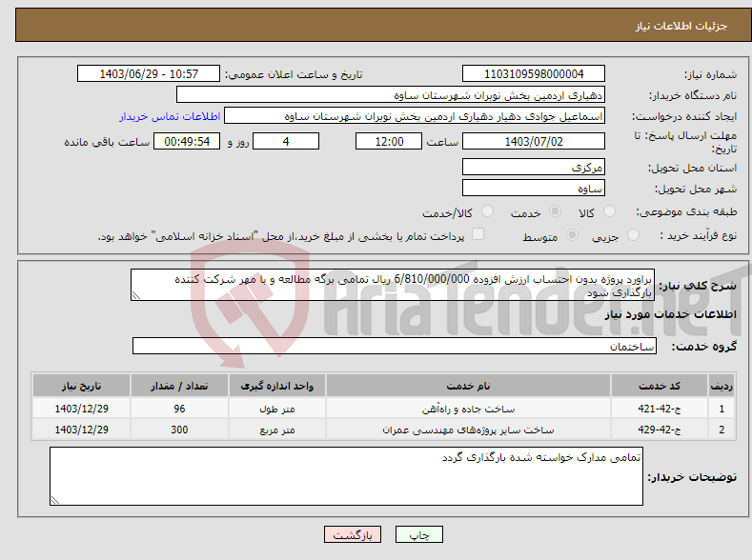Click the resize handle of description textarea

click(135, 296)
